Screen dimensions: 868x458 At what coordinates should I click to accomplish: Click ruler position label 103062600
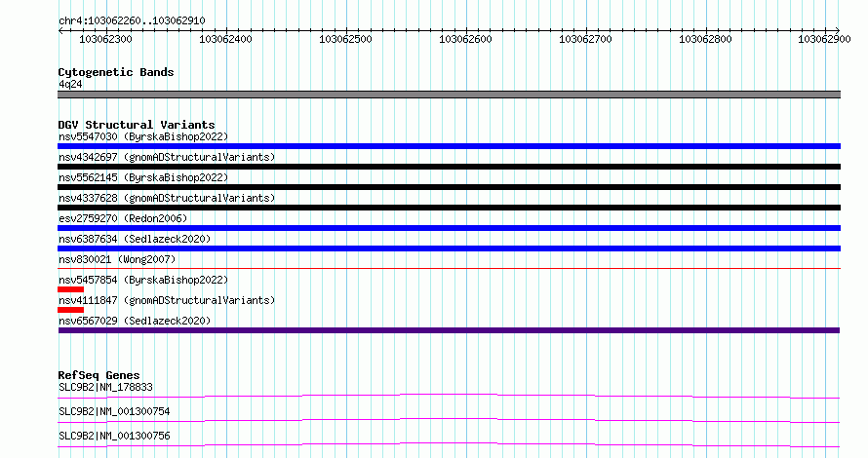coord(465,39)
